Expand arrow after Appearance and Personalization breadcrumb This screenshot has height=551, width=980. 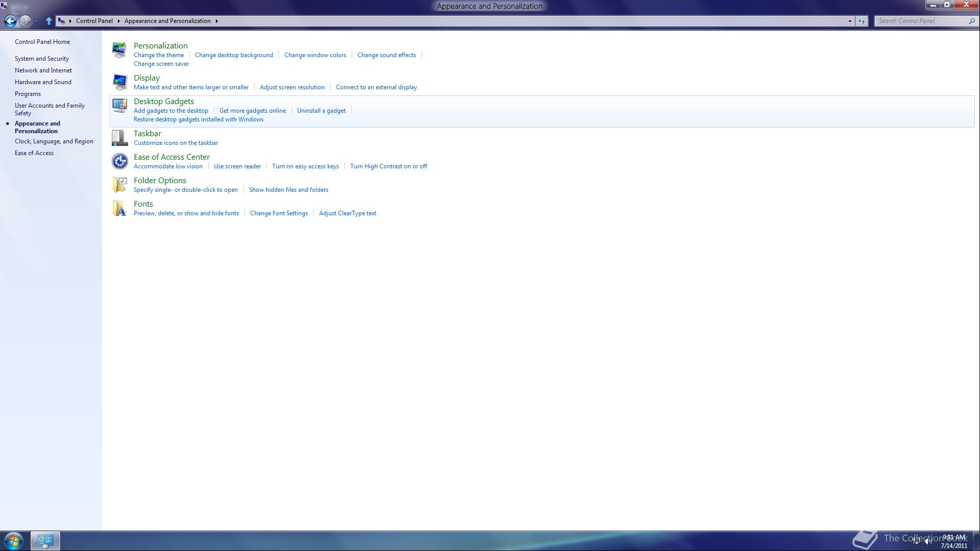[x=216, y=21]
